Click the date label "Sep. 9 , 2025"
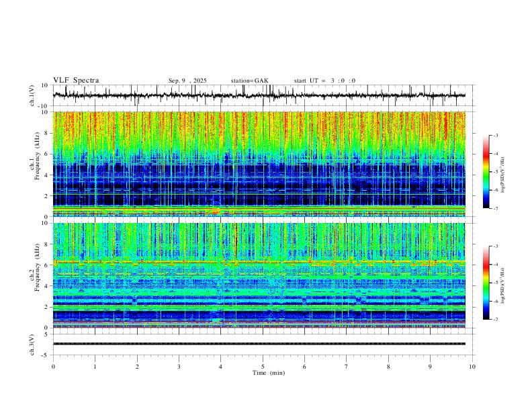 (187, 81)
